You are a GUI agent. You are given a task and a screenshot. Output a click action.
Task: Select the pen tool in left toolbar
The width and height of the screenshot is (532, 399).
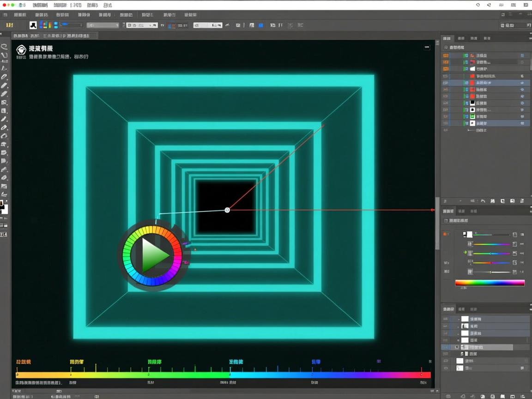tap(4, 77)
